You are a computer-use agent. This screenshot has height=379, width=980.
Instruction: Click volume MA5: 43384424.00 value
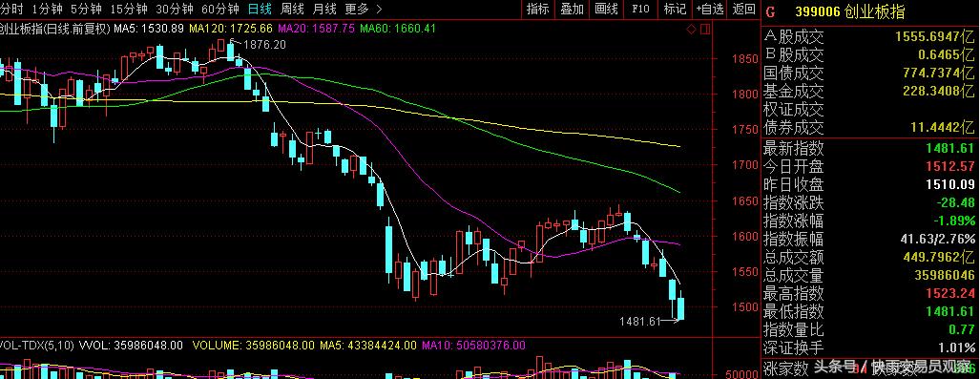click(x=367, y=345)
